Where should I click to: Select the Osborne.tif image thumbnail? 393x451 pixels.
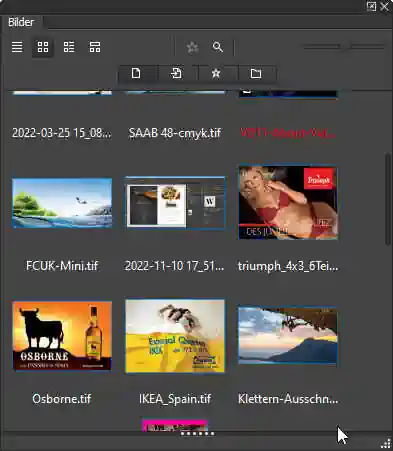[x=62, y=336]
